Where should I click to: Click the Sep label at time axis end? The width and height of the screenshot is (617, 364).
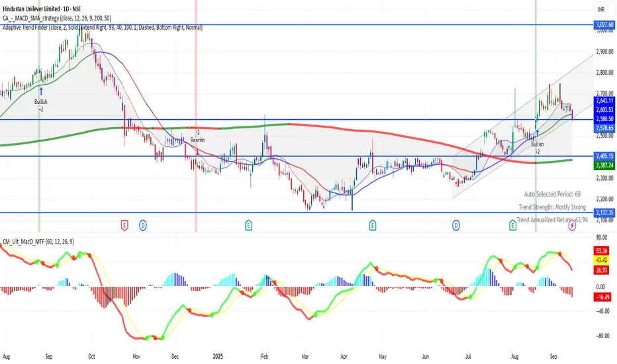coord(553,357)
